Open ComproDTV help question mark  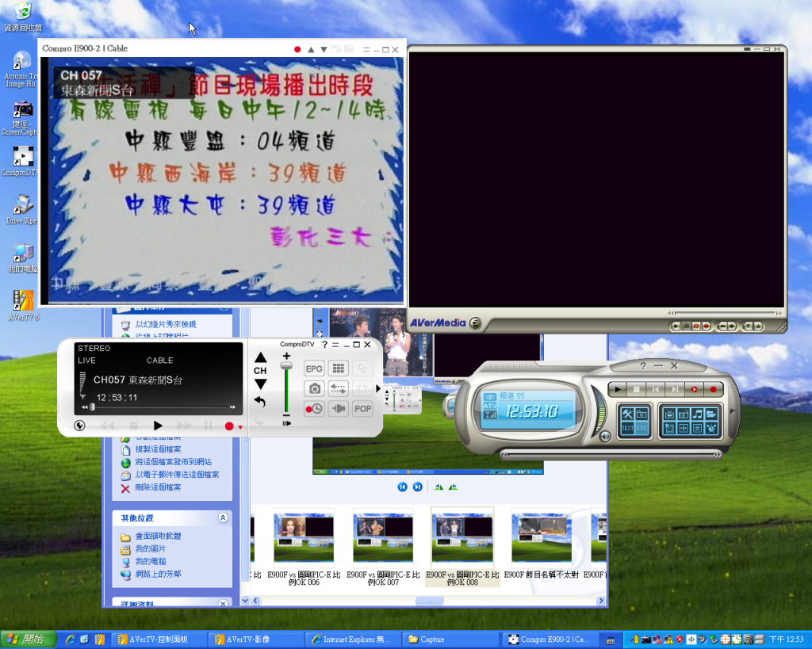[x=324, y=345]
